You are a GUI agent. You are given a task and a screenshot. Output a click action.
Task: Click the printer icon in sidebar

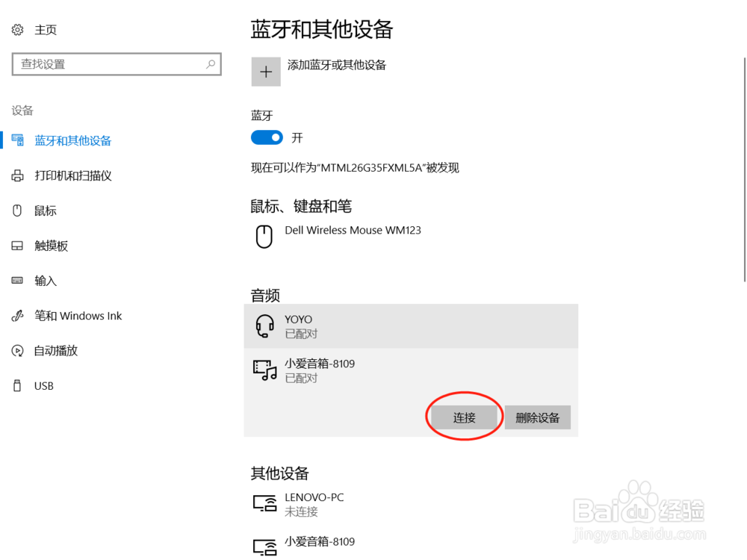coord(18,175)
